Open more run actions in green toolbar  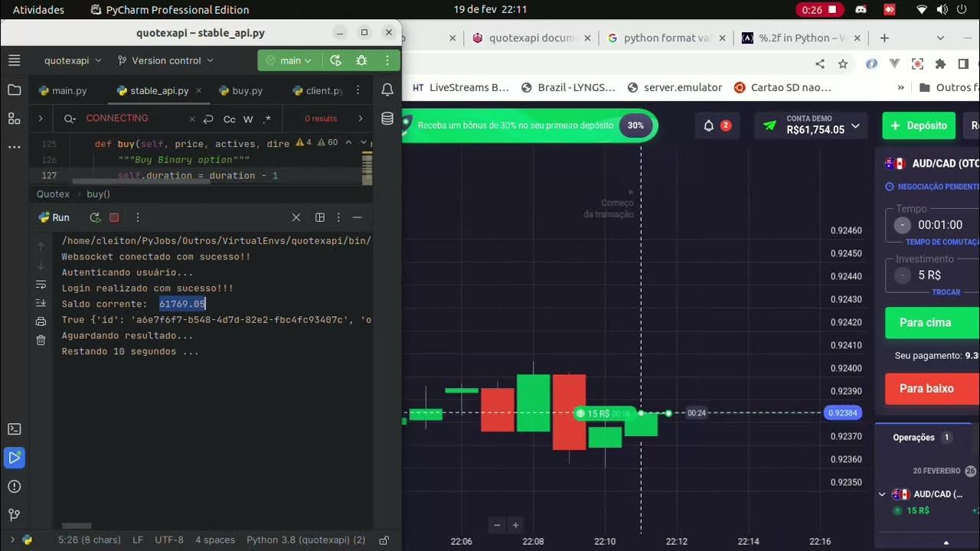[387, 60]
